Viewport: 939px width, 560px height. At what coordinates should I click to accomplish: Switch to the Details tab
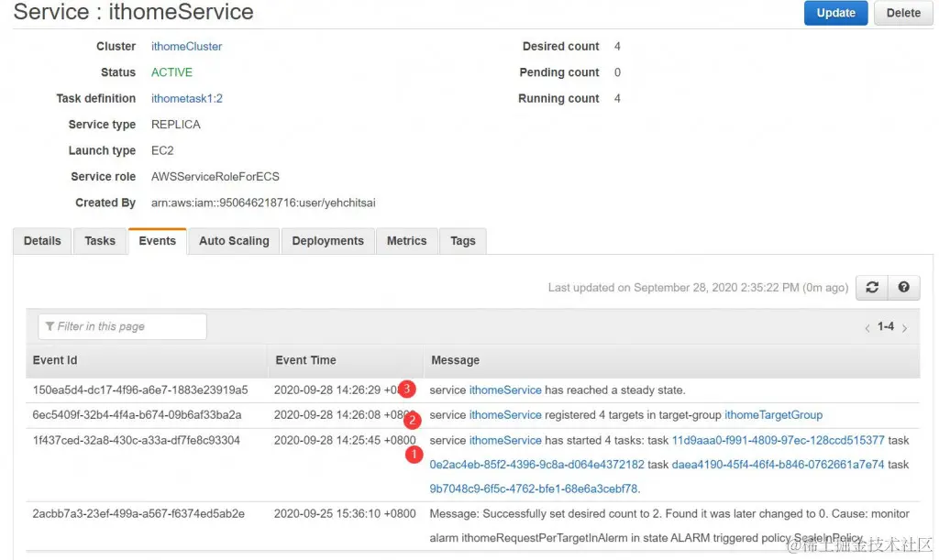[x=42, y=241]
